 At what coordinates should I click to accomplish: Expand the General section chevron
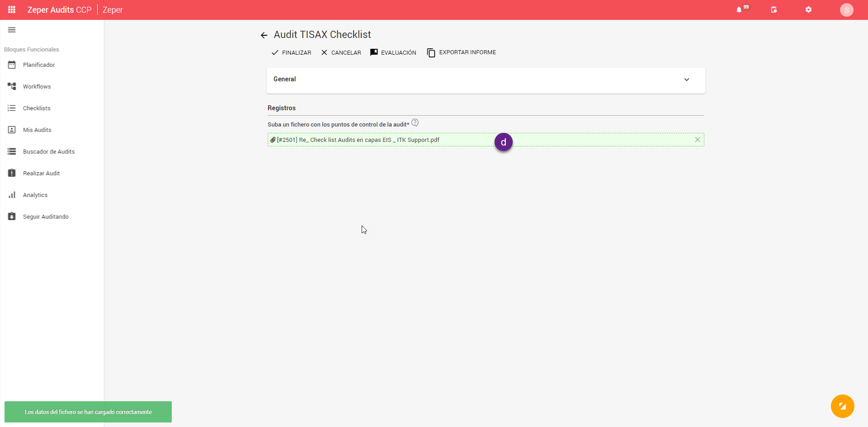coord(687,80)
